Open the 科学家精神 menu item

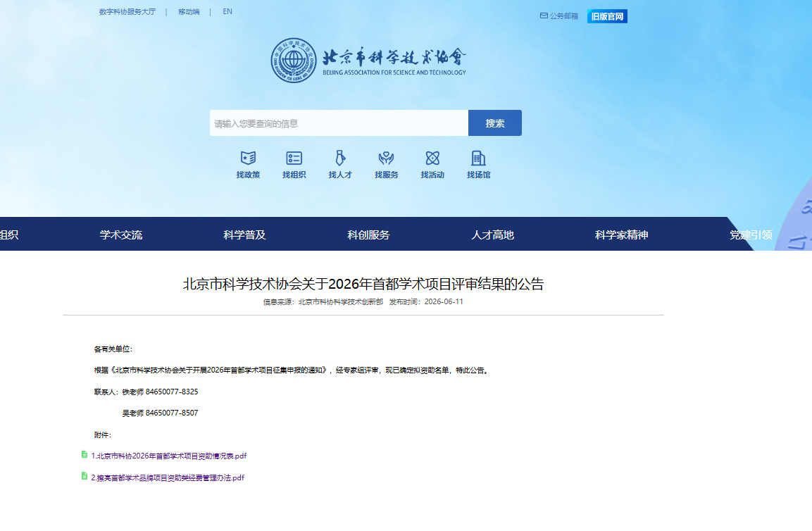(621, 235)
